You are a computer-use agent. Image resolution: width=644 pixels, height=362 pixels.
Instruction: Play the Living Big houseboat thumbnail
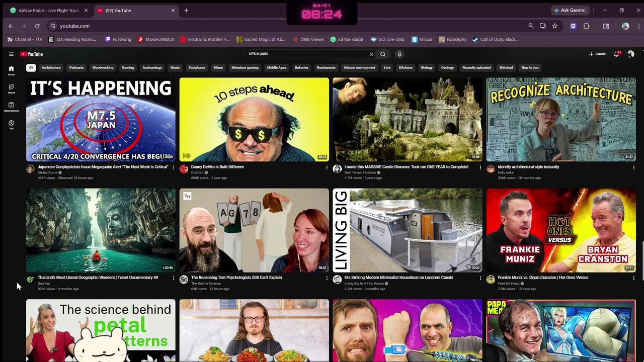click(408, 230)
